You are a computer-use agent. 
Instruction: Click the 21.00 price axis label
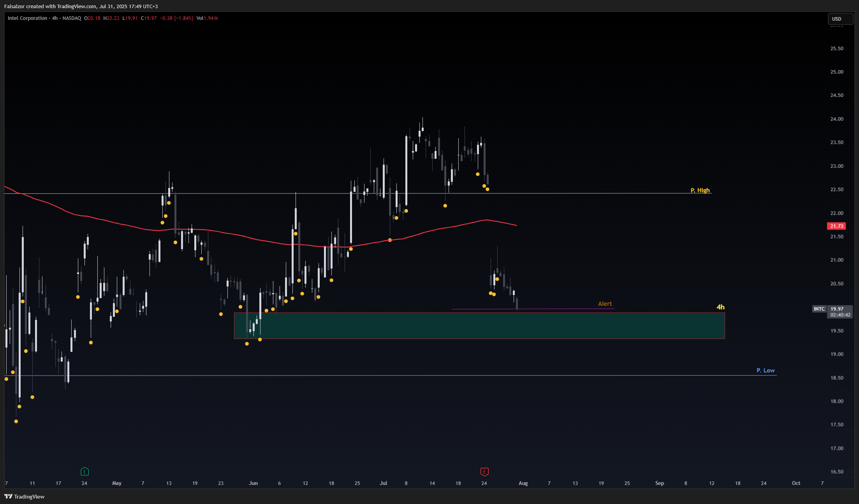[x=837, y=260]
